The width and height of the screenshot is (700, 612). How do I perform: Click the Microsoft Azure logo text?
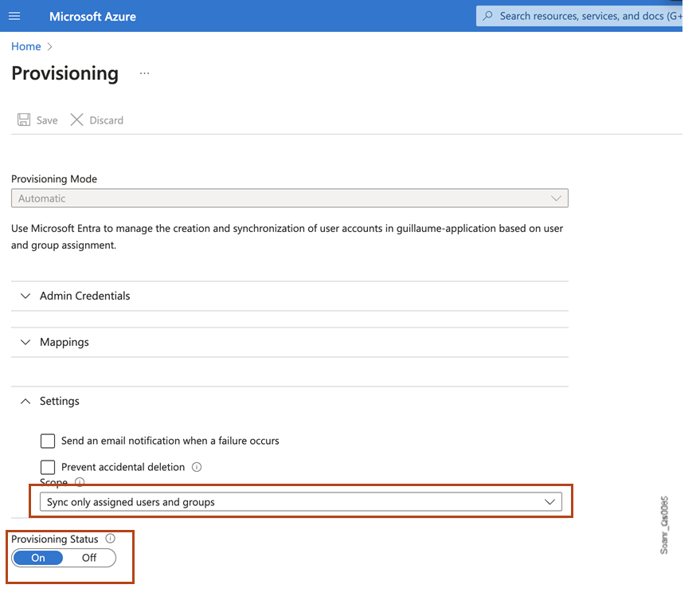point(92,17)
